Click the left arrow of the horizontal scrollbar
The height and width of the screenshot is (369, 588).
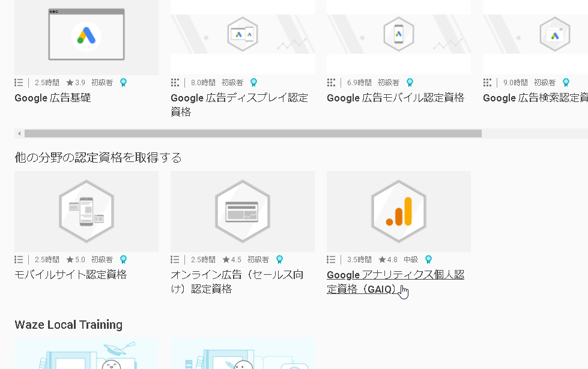[x=19, y=133]
